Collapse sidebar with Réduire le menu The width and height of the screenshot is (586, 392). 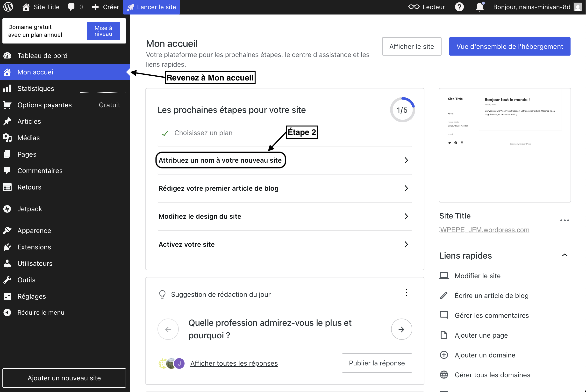[41, 312]
